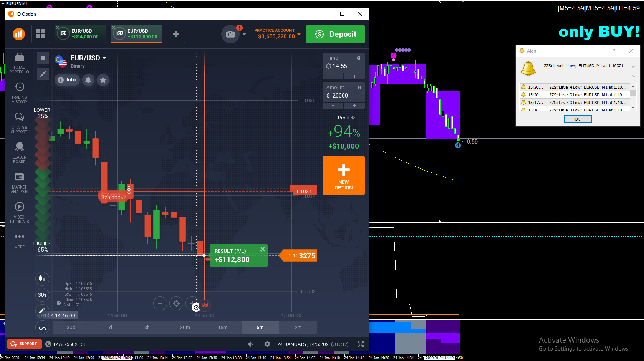
Task: Click the orange New Option button
Action: [x=344, y=176]
